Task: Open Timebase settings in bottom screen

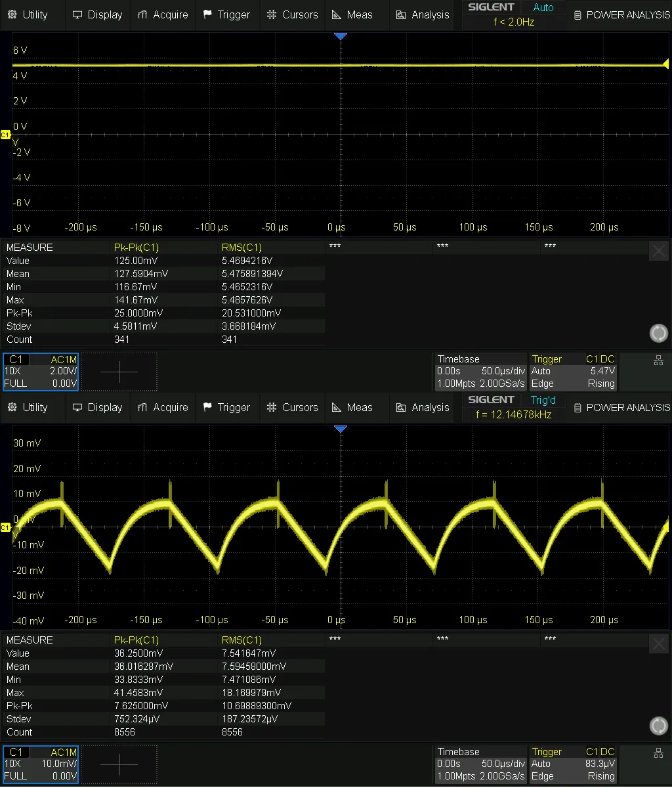Action: point(480,764)
